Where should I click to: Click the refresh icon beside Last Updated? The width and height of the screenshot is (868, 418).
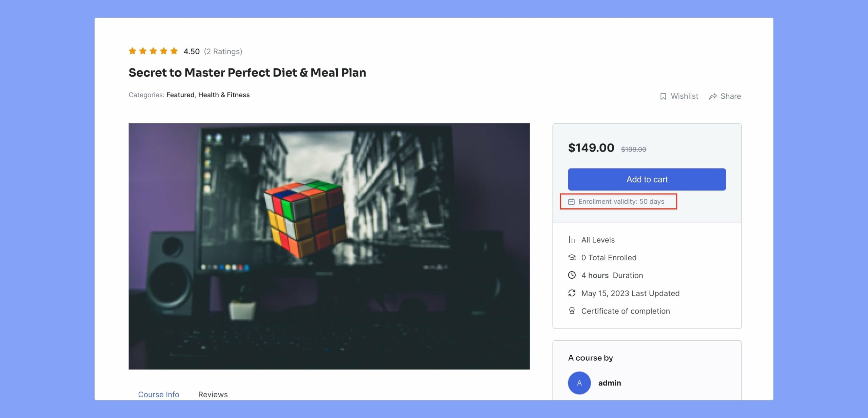point(572,293)
